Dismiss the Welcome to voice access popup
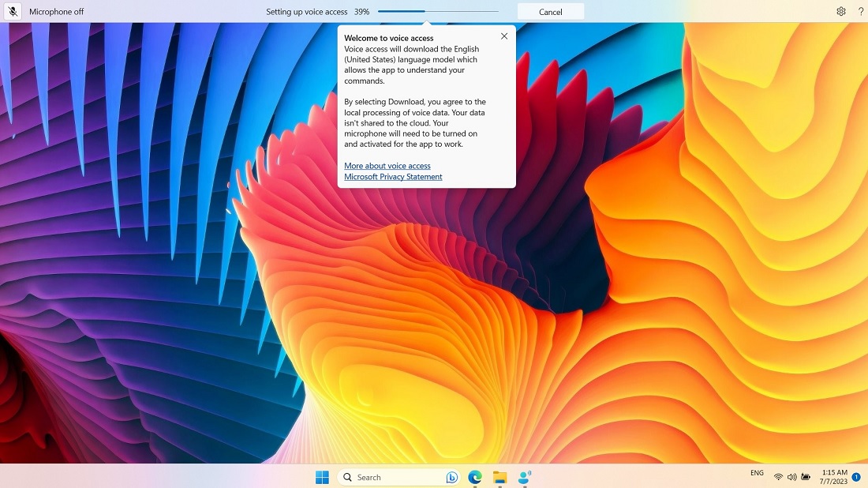 tap(503, 36)
